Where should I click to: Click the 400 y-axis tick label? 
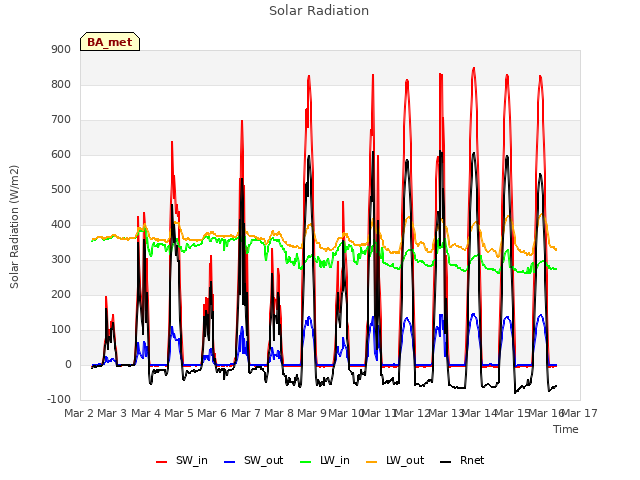click(61, 224)
